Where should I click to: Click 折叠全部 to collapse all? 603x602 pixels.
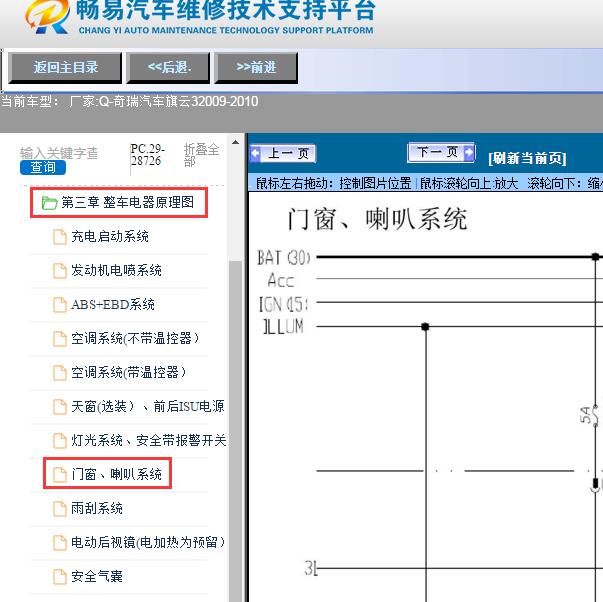pyautogui.click(x=201, y=155)
